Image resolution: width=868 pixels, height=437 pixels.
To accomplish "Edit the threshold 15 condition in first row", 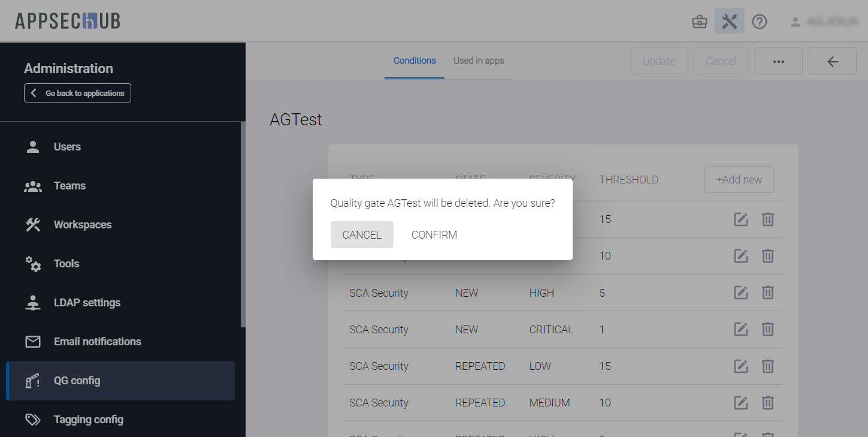I will pos(741,219).
